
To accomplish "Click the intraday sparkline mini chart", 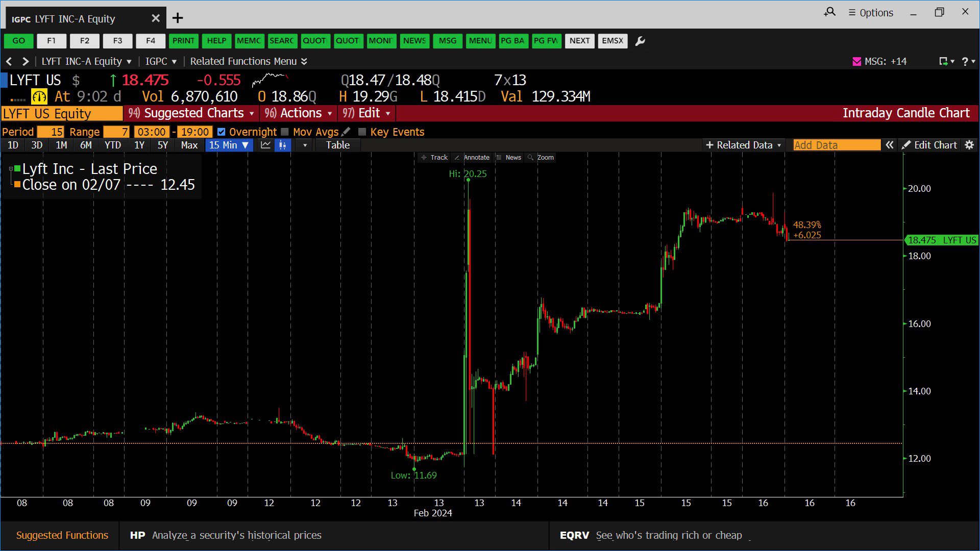I will pyautogui.click(x=270, y=80).
